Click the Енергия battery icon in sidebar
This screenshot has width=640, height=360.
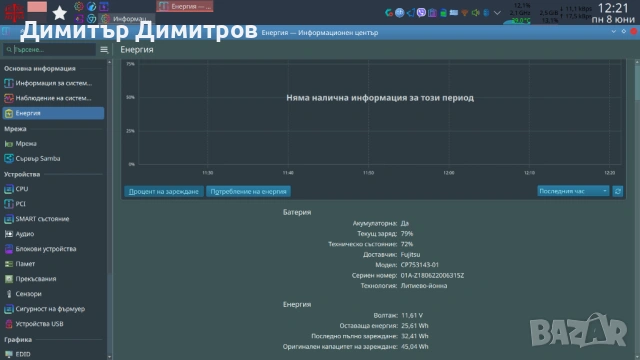point(9,113)
